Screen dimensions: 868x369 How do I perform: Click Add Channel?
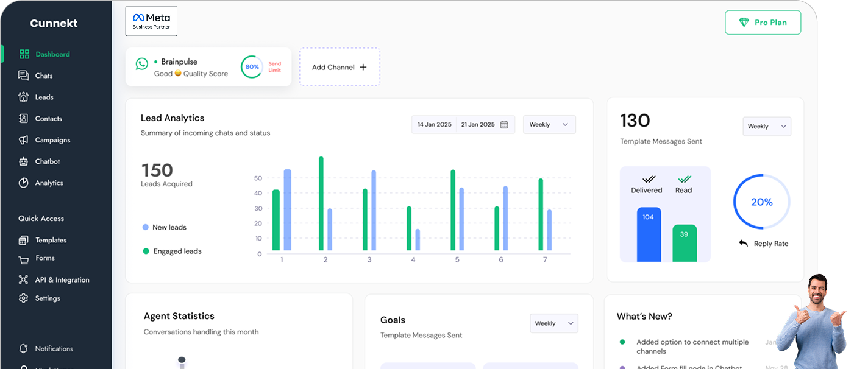point(340,66)
